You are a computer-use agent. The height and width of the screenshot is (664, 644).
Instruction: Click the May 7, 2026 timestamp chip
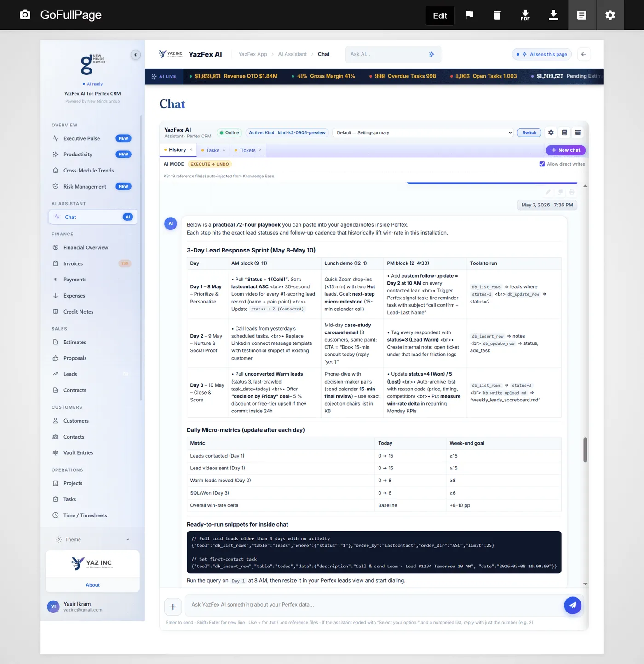pyautogui.click(x=547, y=205)
